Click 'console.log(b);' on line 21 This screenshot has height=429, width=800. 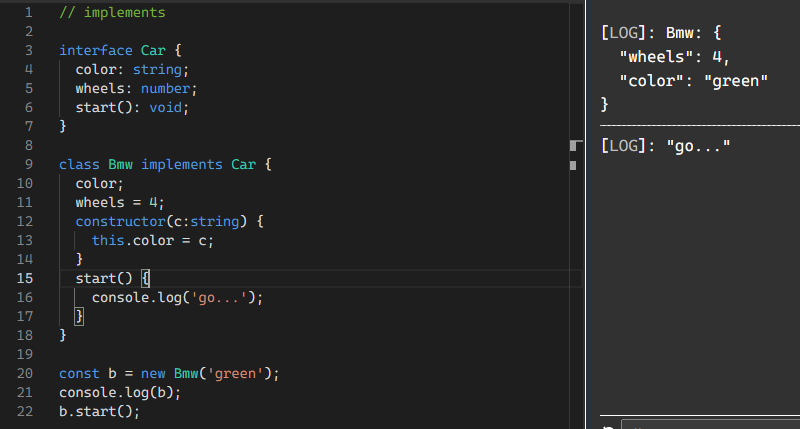point(120,392)
